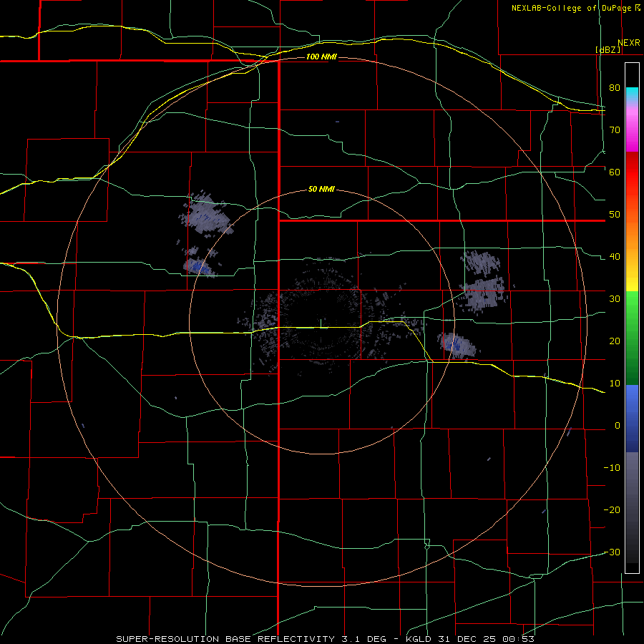
Task: Click the 80 dBZ value on the color scale
Action: click(615, 88)
